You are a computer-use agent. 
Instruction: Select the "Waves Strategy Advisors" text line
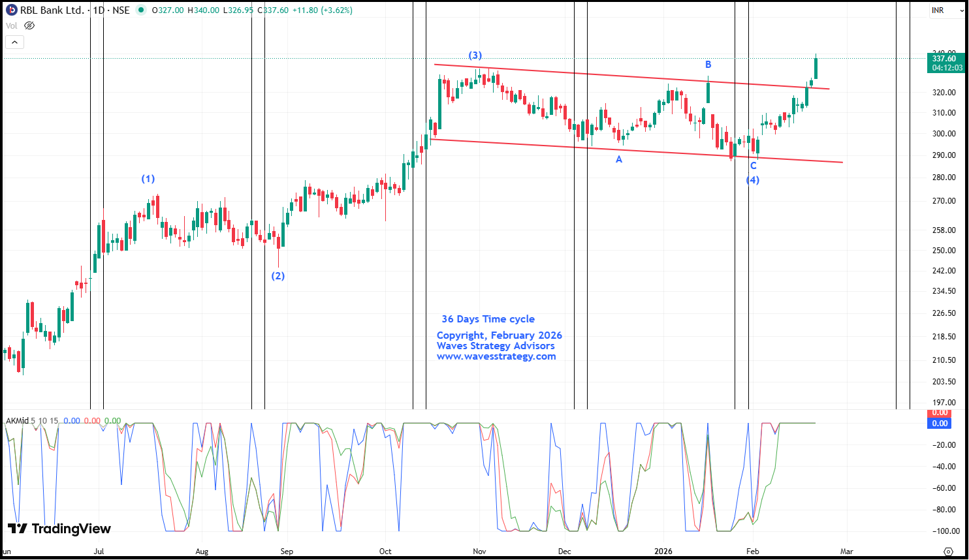(x=496, y=346)
